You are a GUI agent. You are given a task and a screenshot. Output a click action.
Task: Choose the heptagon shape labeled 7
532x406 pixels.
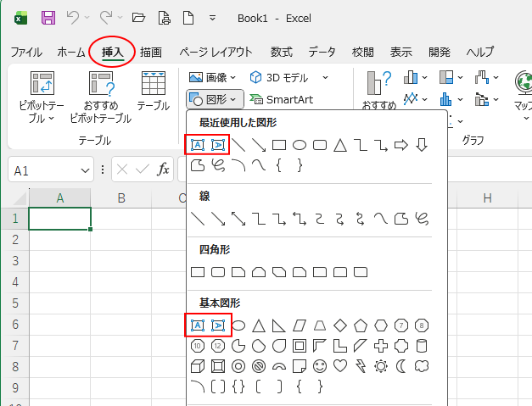[401, 325]
